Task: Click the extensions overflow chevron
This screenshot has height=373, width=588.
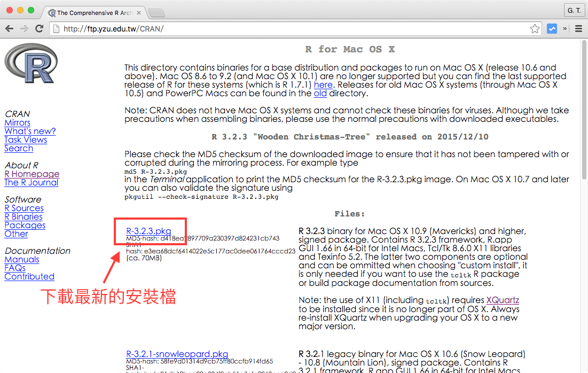Action: (x=566, y=29)
